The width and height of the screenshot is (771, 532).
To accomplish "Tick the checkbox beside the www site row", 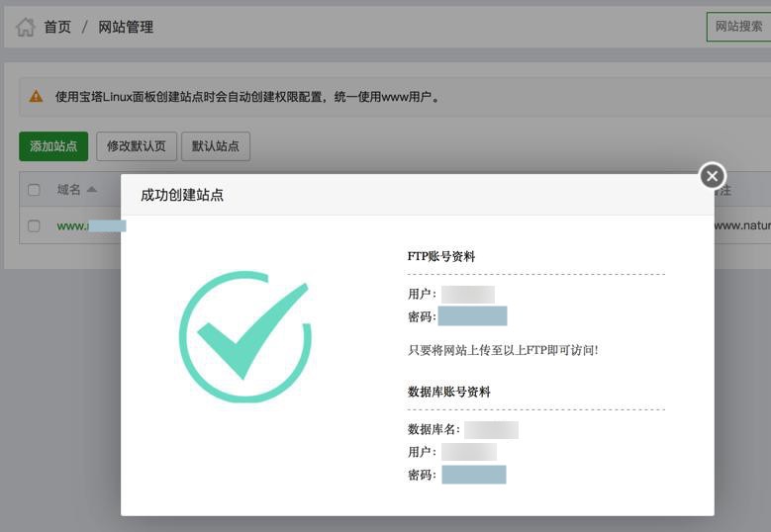I will tap(34, 226).
